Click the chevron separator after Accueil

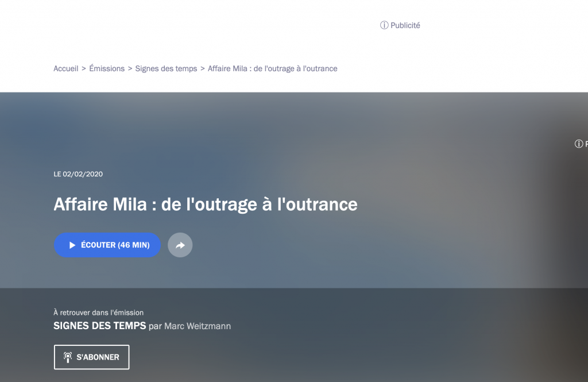(84, 68)
